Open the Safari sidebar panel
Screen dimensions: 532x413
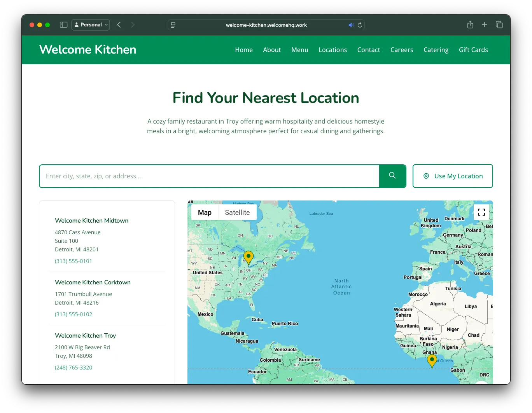click(64, 25)
